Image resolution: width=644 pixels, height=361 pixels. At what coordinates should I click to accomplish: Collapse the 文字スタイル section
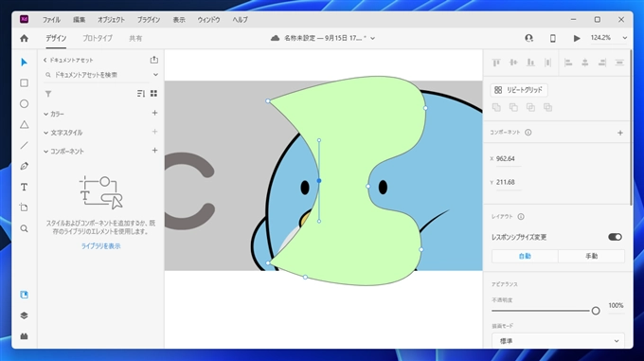(x=46, y=133)
